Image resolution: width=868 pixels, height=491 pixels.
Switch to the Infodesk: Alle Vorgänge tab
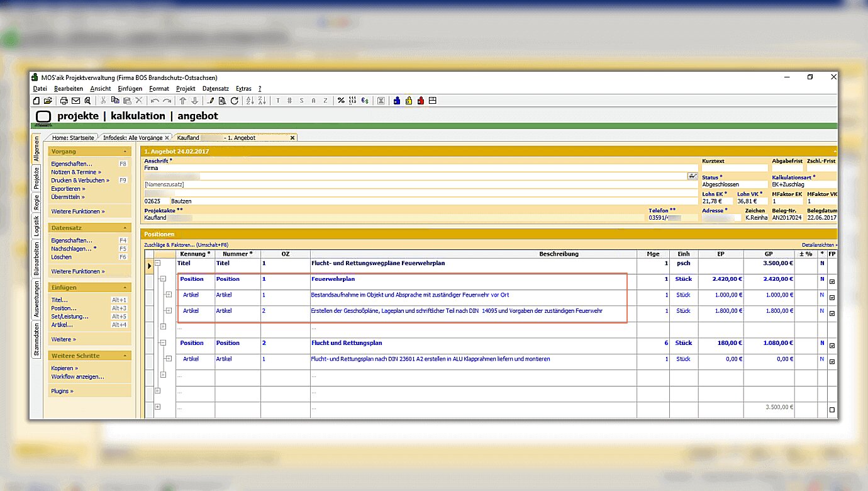(x=133, y=137)
